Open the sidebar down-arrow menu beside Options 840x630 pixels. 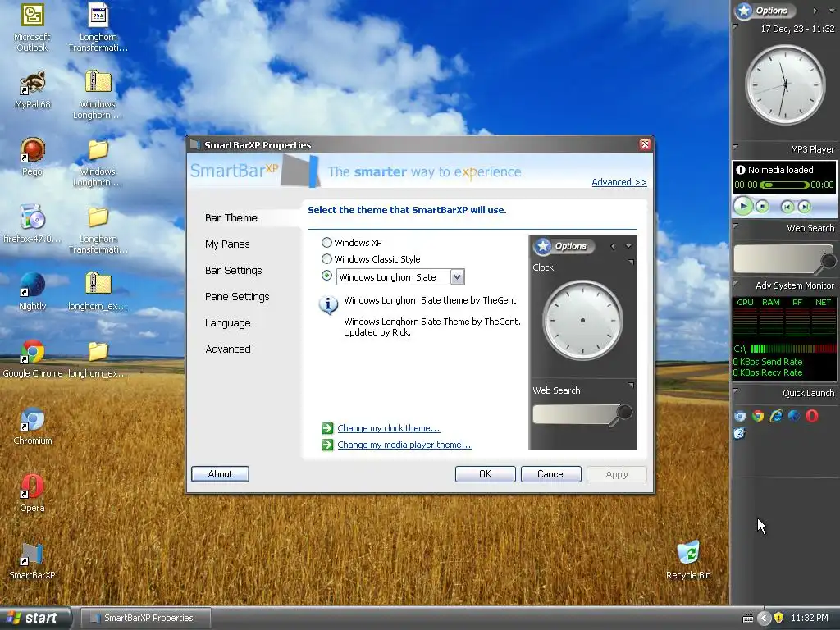click(832, 11)
